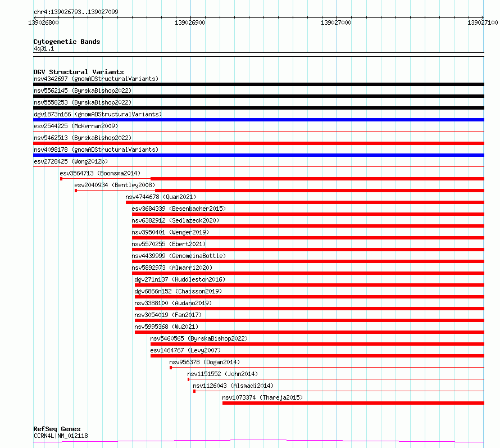The width and height of the screenshot is (500, 448).
Task: Select esv2040934 (Bentley2008) label
Action: click(x=115, y=185)
